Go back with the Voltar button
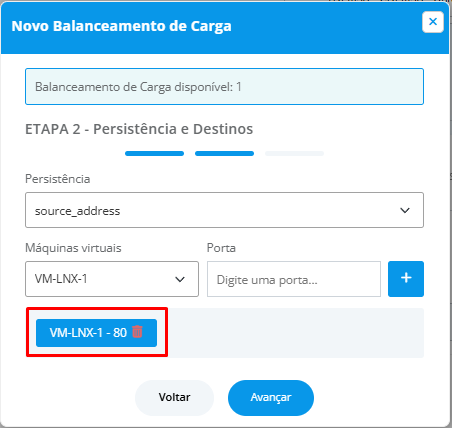The image size is (452, 428). 174,398
